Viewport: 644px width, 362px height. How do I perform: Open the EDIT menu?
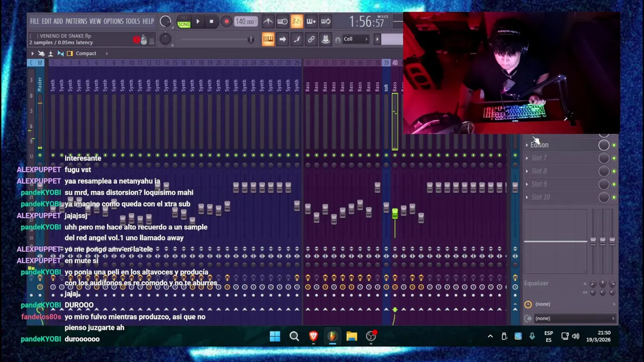coord(46,22)
